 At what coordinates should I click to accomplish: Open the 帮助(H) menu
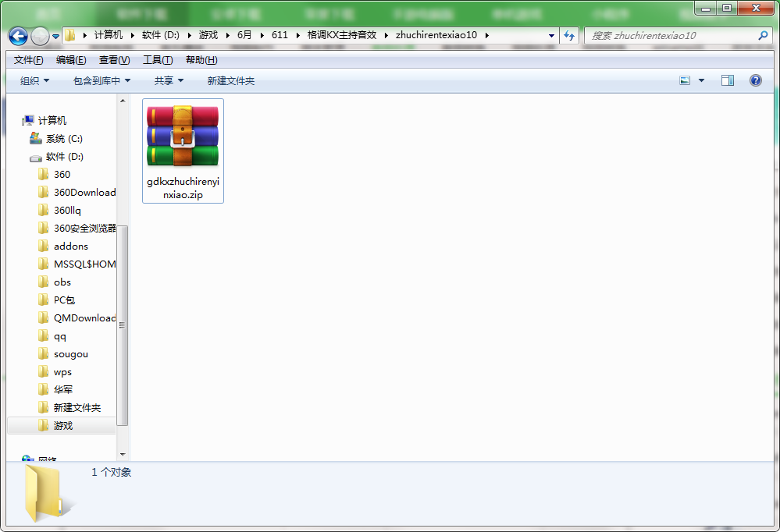(x=201, y=60)
